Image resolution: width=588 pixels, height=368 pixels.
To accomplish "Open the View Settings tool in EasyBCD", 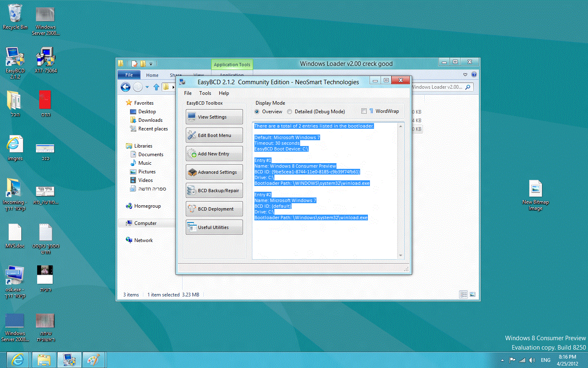I will point(214,117).
